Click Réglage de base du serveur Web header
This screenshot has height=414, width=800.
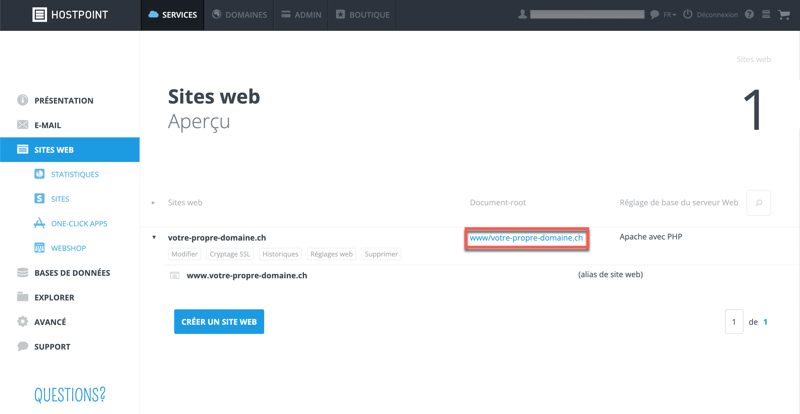[x=679, y=203]
